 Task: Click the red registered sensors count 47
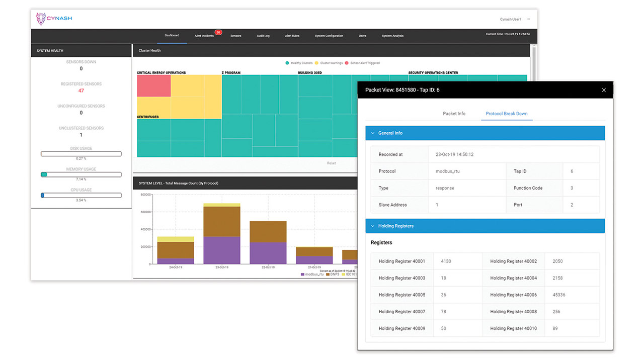coord(81,91)
